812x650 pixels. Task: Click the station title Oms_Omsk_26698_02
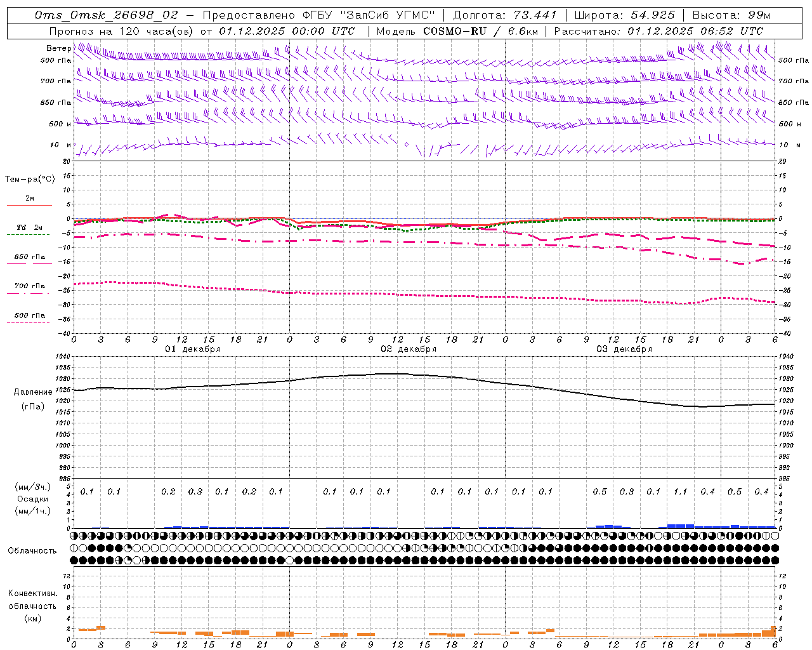click(x=107, y=15)
